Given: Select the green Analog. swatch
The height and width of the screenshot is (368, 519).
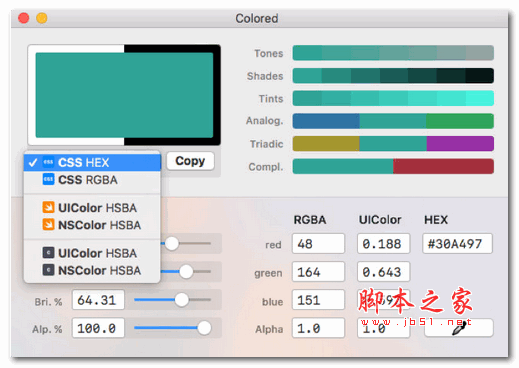Looking at the screenshot, I should [460, 121].
